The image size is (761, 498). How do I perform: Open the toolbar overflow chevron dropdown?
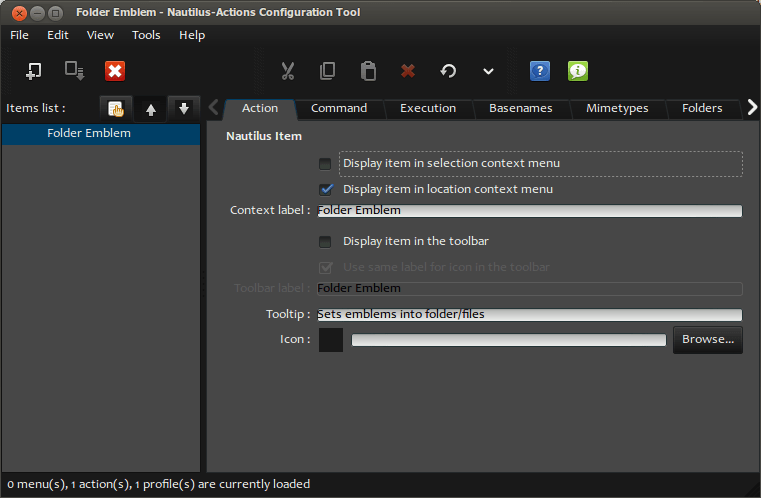pyautogui.click(x=488, y=71)
